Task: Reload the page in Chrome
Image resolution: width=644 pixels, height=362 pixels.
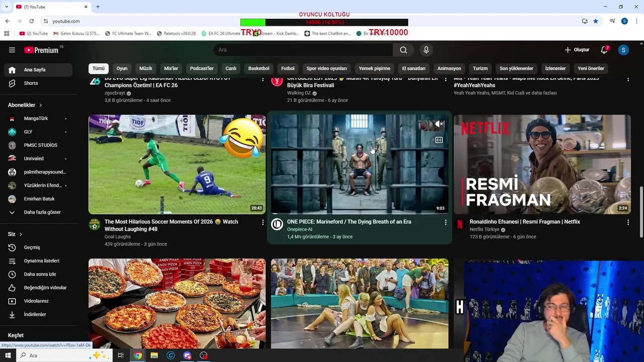Action: coord(31,21)
